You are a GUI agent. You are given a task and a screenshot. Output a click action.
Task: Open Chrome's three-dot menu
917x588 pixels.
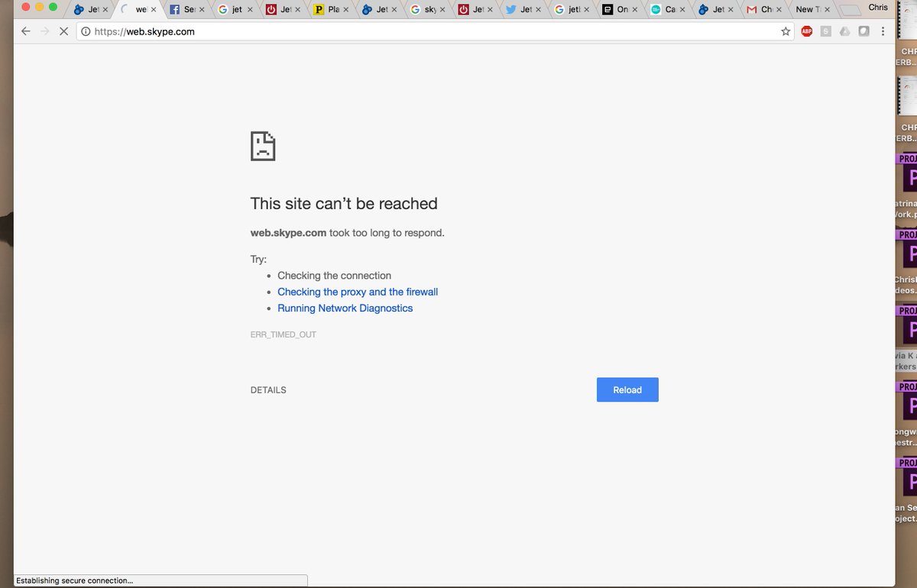(883, 31)
